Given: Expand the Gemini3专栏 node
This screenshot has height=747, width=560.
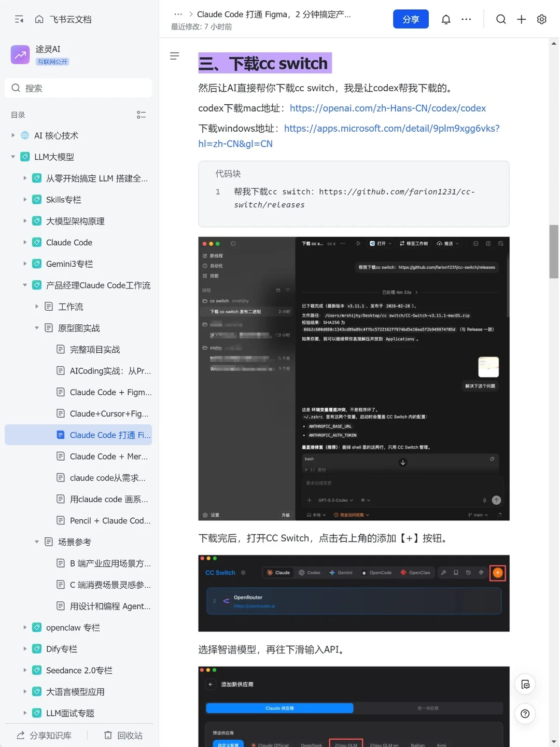Looking at the screenshot, I should [25, 264].
